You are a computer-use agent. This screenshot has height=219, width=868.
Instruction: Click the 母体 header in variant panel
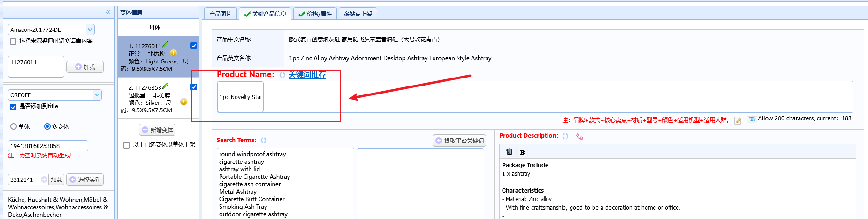(x=155, y=27)
